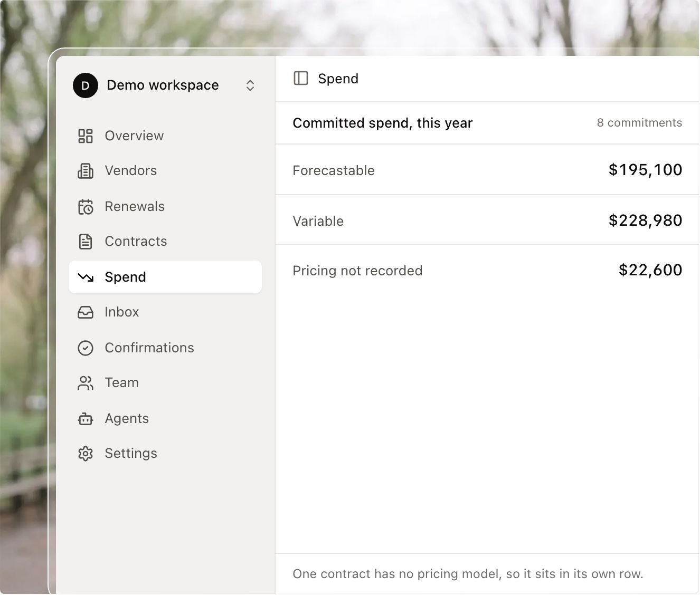
Task: Click the Confirmations checkmark circle icon
Action: point(86,348)
